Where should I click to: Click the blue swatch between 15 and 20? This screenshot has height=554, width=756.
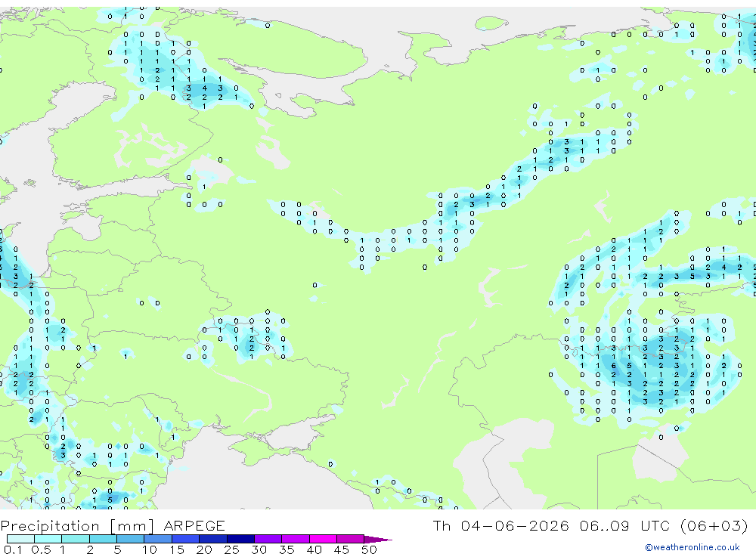(186, 539)
